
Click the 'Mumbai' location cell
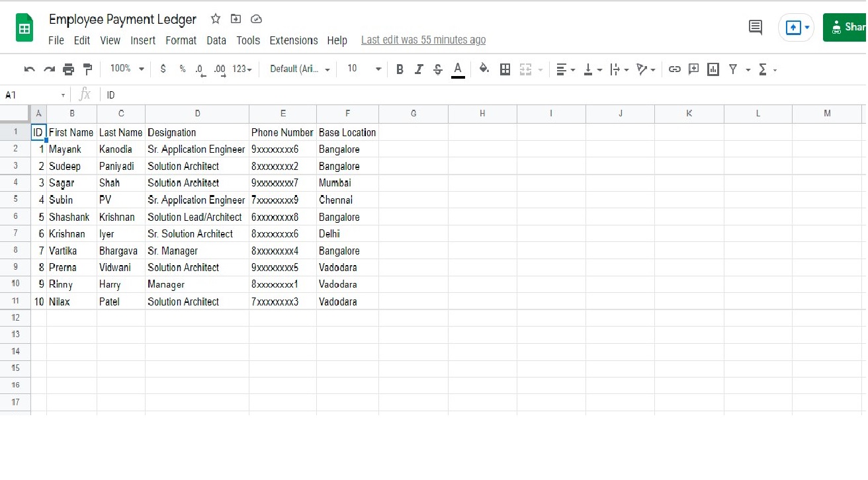pyautogui.click(x=348, y=183)
